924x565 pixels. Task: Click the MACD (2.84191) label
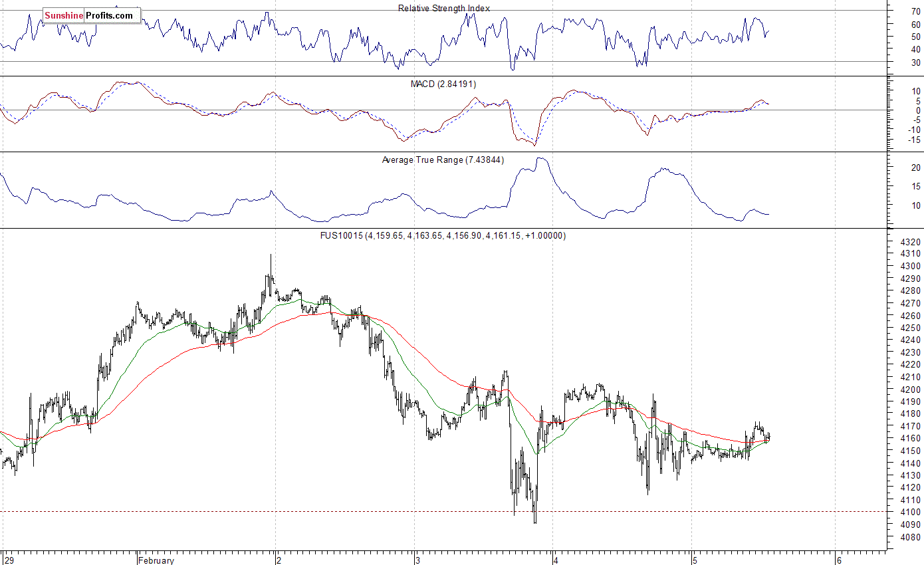click(x=443, y=84)
